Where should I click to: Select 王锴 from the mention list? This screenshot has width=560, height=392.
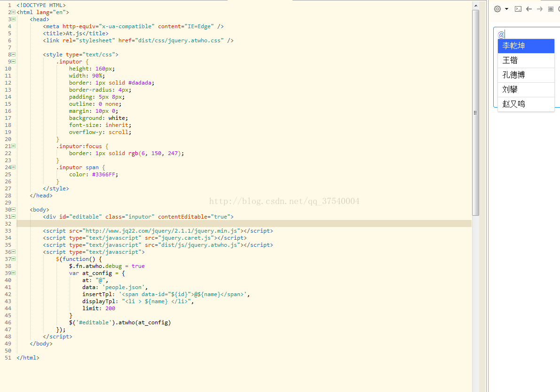pyautogui.click(x=526, y=60)
